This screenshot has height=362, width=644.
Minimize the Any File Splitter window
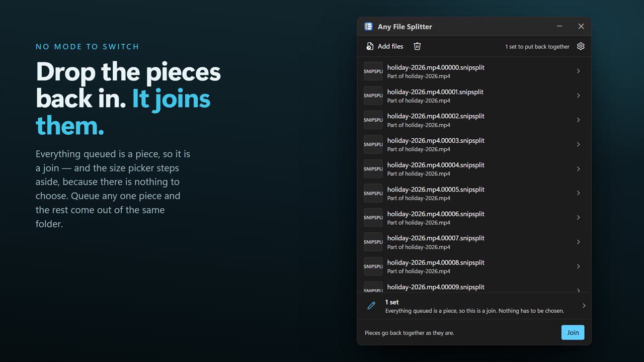click(x=559, y=26)
